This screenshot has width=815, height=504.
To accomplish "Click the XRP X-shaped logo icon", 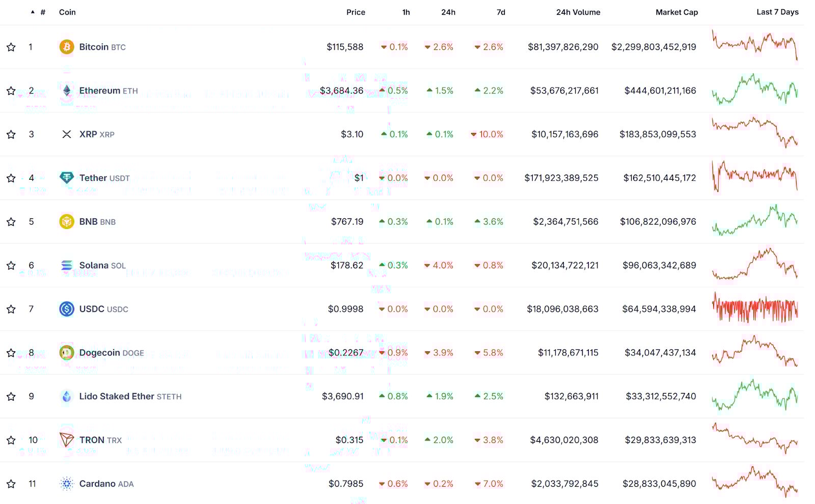I will tap(67, 134).
